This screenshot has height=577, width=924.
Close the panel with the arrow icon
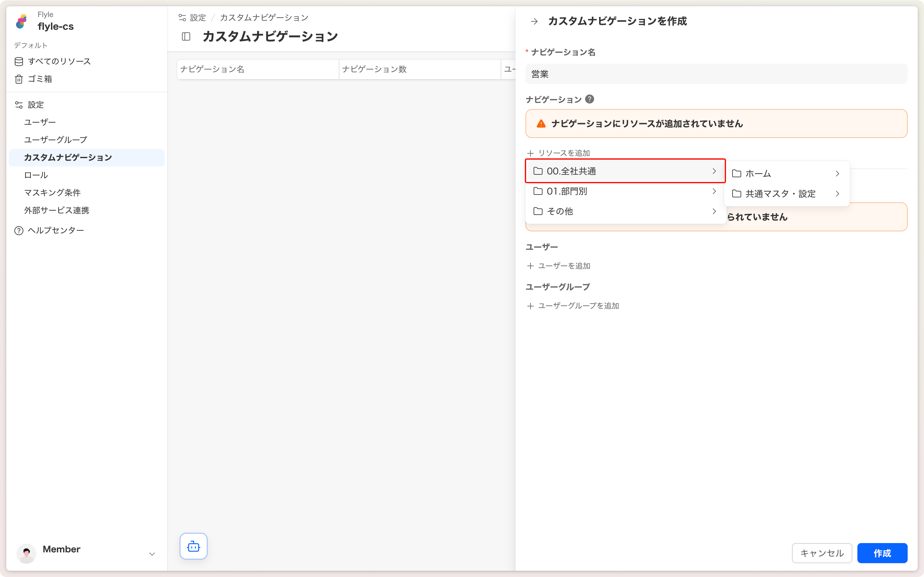click(534, 21)
